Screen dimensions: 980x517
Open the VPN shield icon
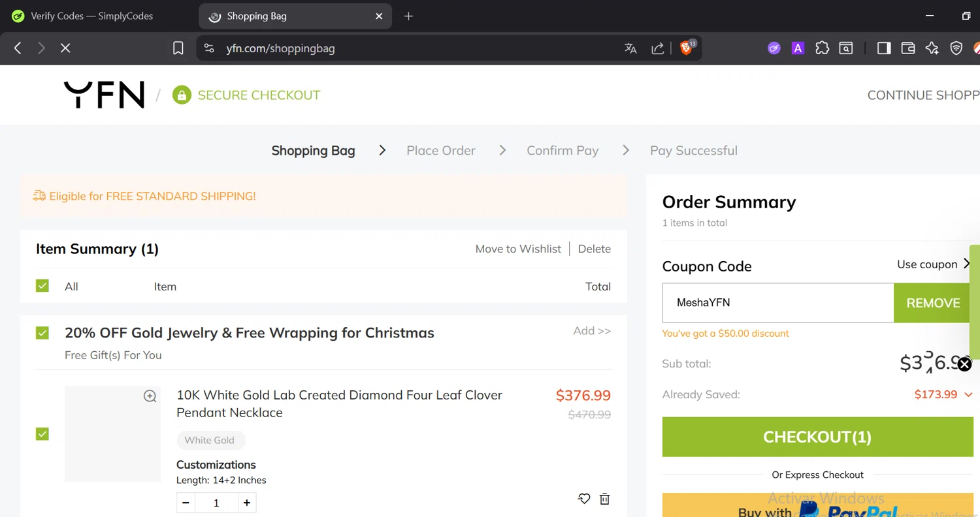click(x=956, y=48)
